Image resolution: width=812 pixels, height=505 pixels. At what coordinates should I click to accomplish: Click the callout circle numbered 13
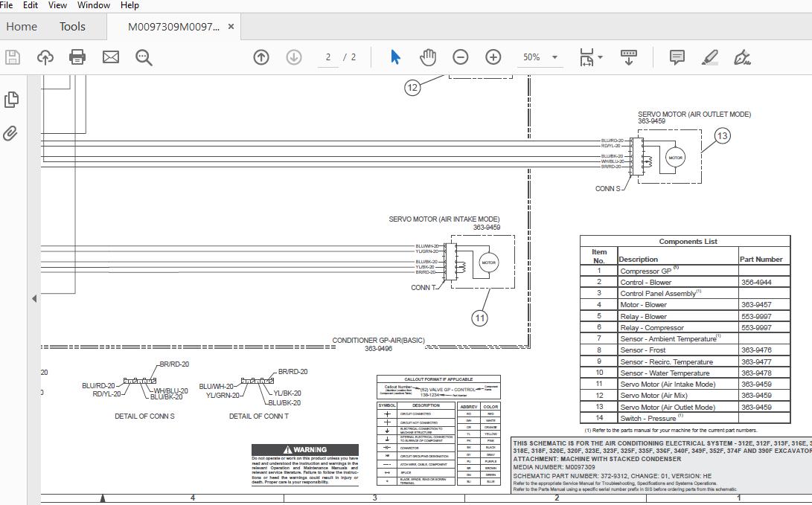(x=723, y=136)
